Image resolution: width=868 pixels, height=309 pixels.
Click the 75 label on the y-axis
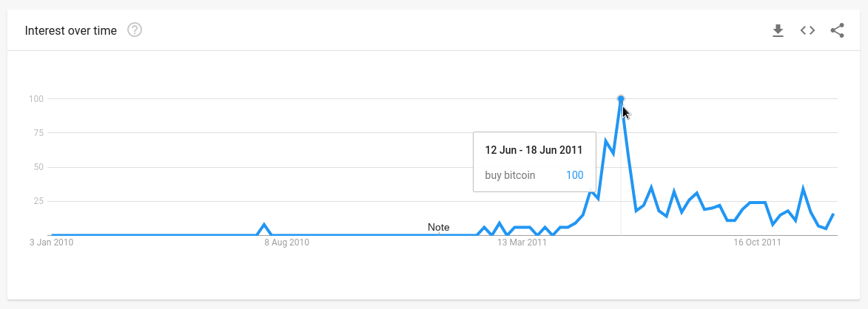coord(38,132)
